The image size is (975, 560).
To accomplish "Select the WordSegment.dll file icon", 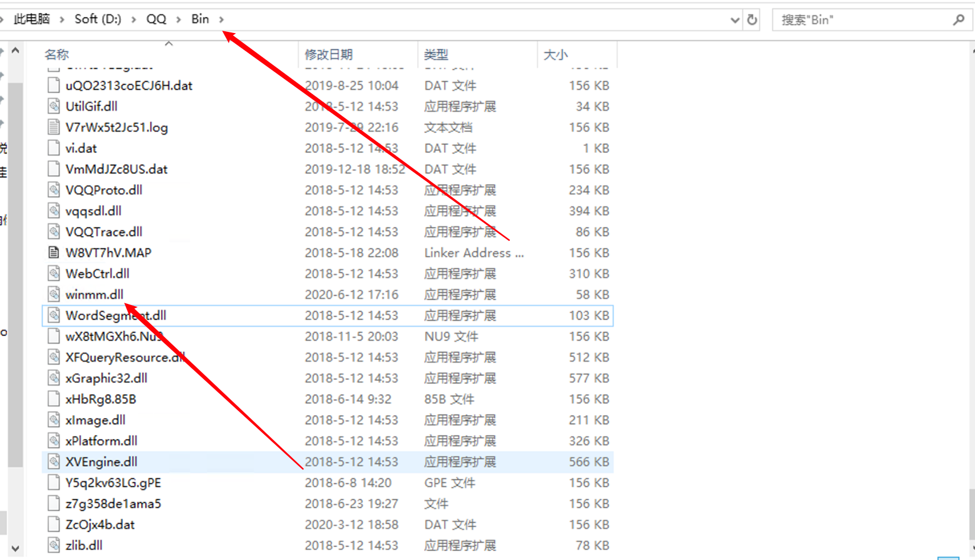I will pos(54,316).
